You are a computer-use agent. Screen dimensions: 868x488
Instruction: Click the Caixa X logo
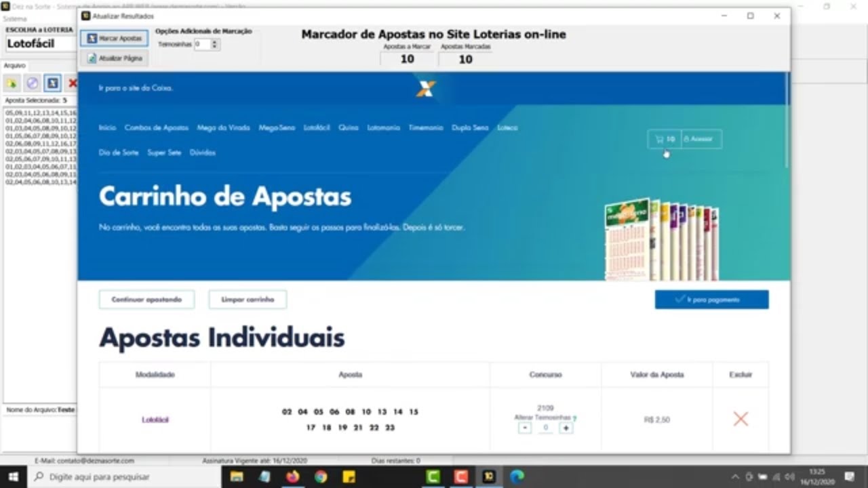pos(426,88)
